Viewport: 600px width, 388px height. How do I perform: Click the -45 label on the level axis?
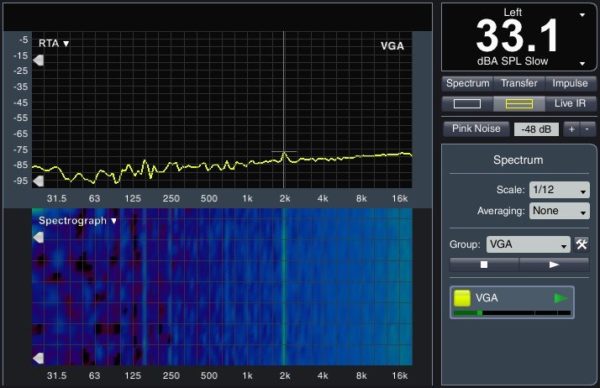tap(21, 103)
